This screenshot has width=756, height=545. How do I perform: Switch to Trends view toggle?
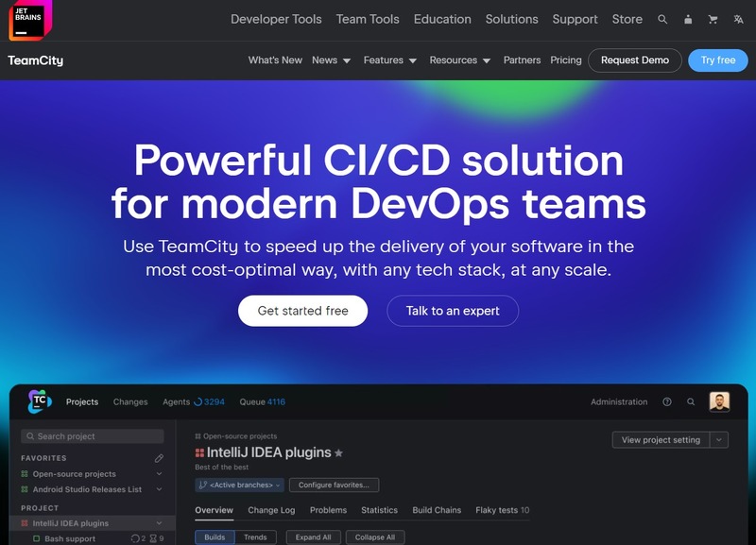255,537
